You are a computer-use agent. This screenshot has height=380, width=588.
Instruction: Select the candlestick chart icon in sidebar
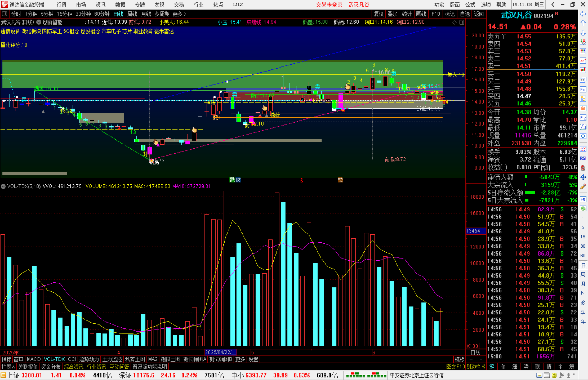(583, 70)
